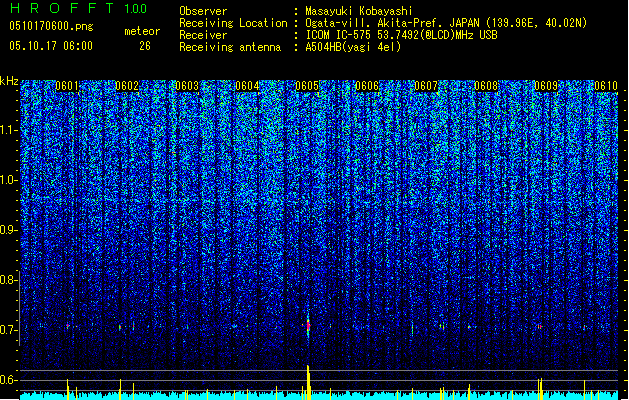Click the A504HB(yagi 4el) text
The image size is (629, 400).
pos(353,47)
